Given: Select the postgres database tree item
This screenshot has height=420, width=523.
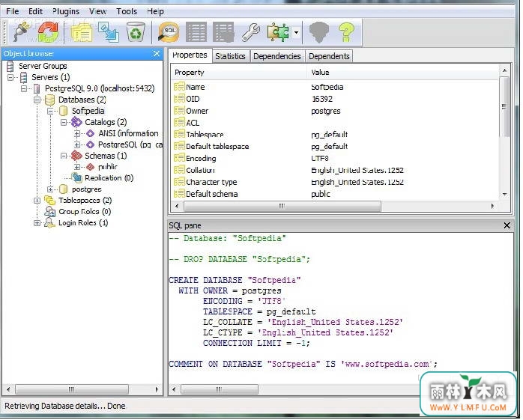Looking at the screenshot, I should coord(87,189).
